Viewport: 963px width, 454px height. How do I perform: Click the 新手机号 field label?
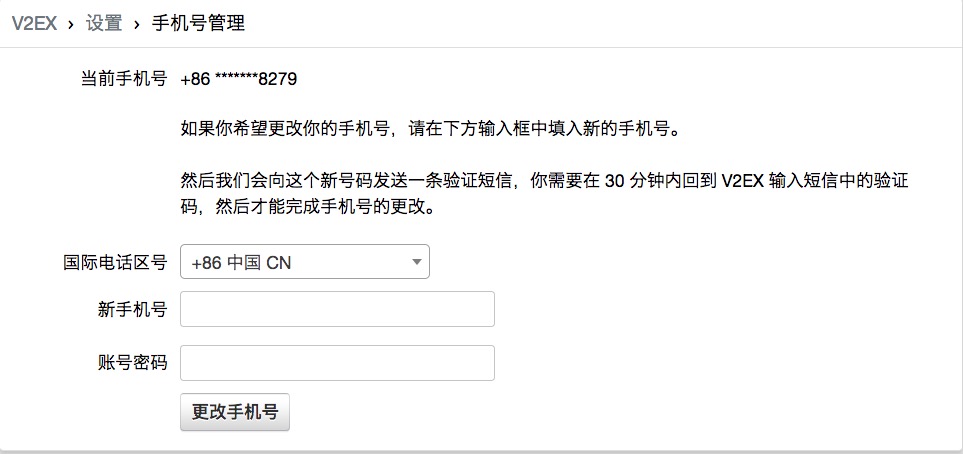(132, 310)
